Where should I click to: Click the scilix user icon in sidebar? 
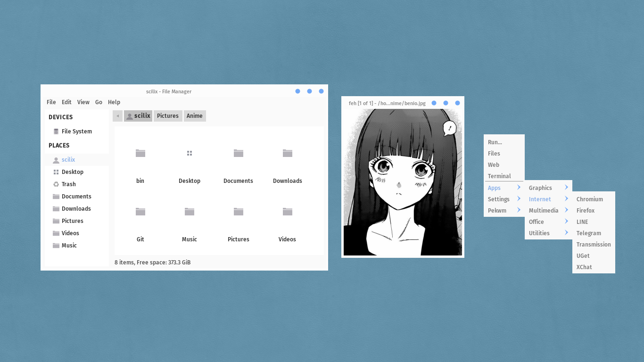pyautogui.click(x=56, y=160)
